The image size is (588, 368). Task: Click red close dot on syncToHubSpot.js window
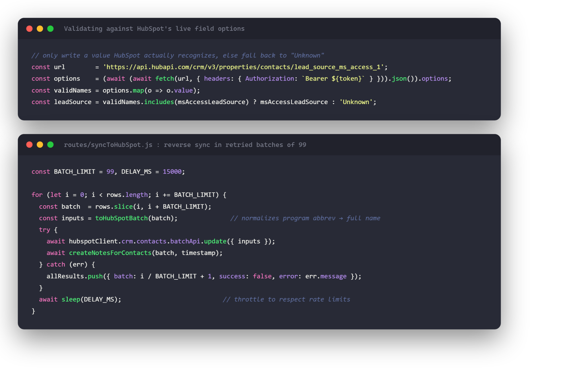29,145
